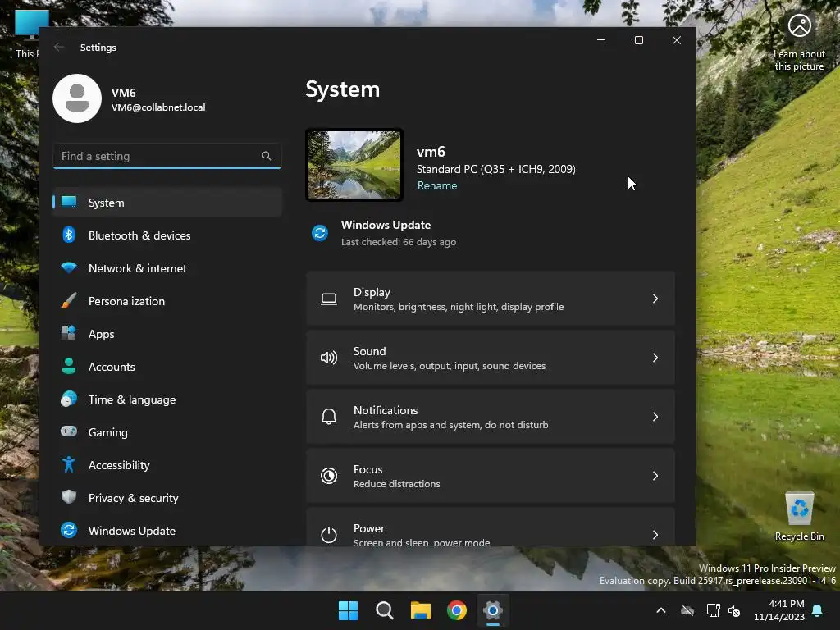Click the Gaming controller icon

coord(69,431)
